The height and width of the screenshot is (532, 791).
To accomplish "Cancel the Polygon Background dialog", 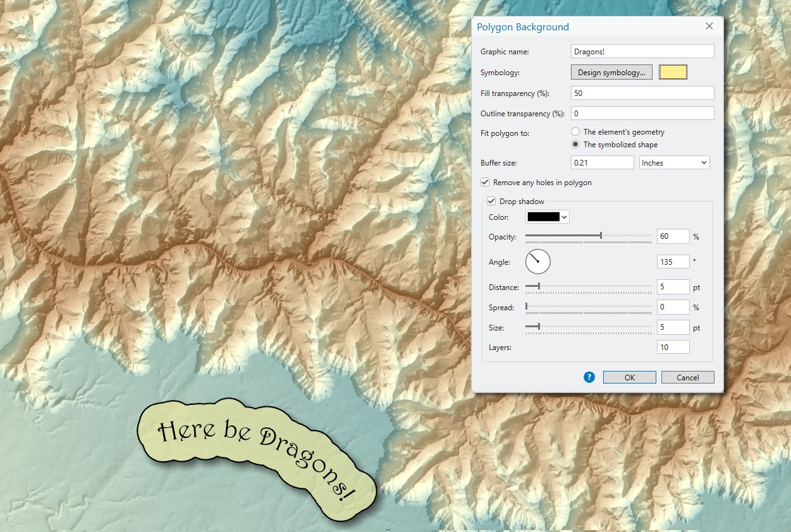I will point(688,377).
